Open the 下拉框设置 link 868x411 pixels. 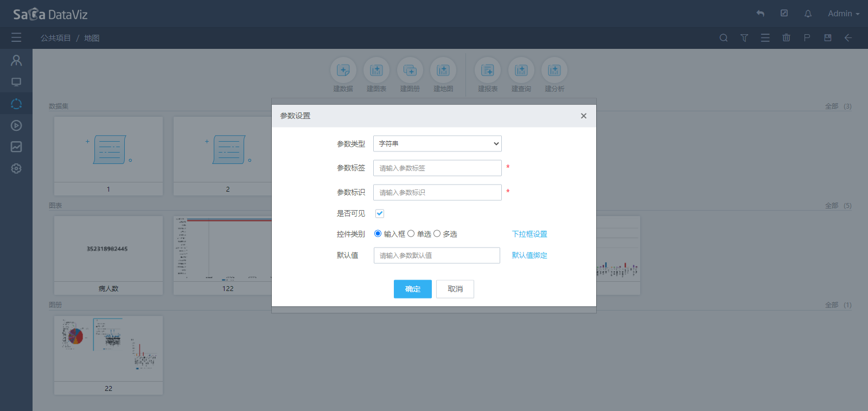(529, 234)
